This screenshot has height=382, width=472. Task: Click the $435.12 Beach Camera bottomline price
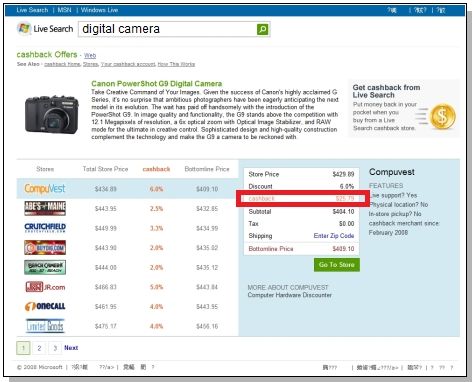click(x=207, y=267)
